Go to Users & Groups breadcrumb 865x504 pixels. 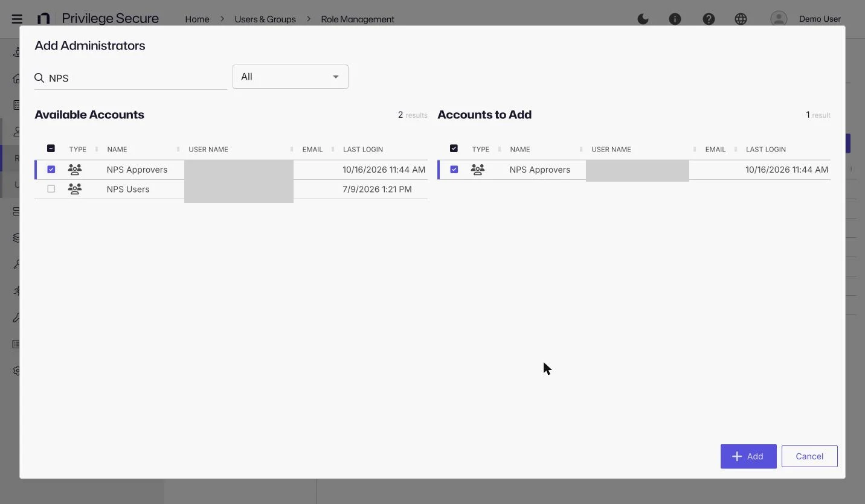tap(265, 19)
